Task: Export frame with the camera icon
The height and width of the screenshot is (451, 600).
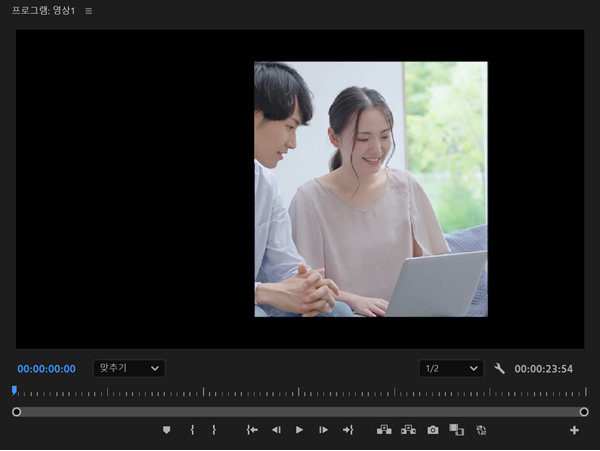Action: click(433, 430)
